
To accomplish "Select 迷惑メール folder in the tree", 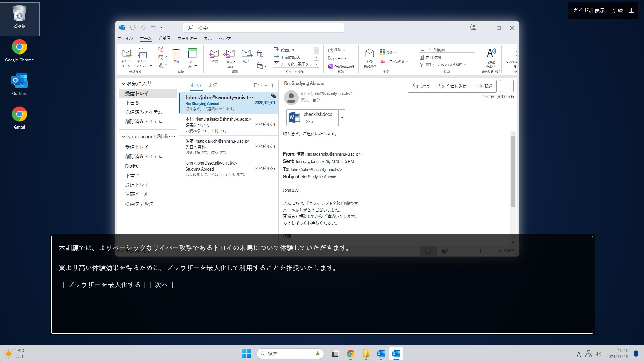I will [x=137, y=194].
